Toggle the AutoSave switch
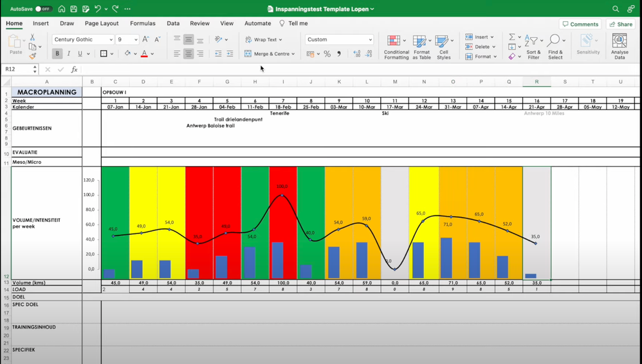The height and width of the screenshot is (364, 642). [x=42, y=9]
